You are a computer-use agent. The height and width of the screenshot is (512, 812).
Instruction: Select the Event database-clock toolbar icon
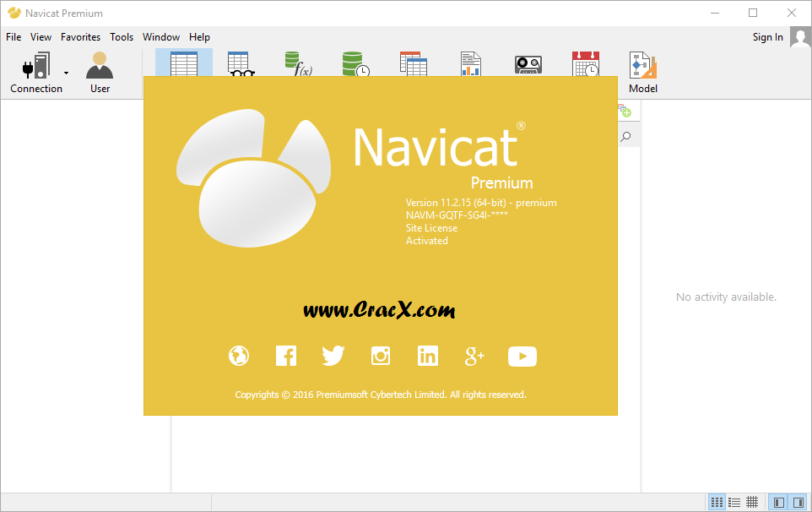pyautogui.click(x=355, y=63)
